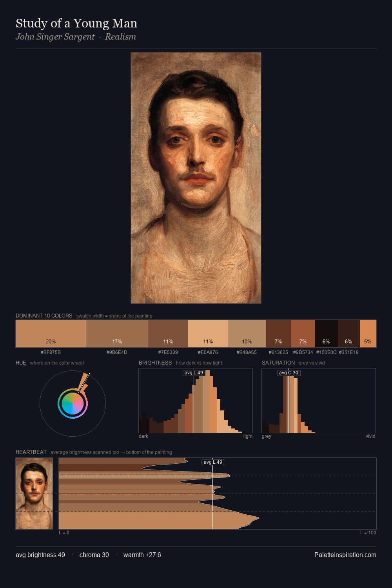The image size is (392, 588).
Task: Click the #9B6E4D hex code label
Action: [117, 352]
